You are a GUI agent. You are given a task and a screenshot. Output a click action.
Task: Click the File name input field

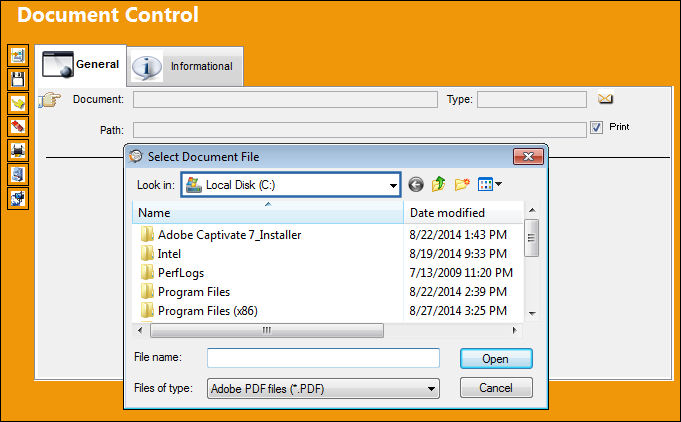(323, 358)
